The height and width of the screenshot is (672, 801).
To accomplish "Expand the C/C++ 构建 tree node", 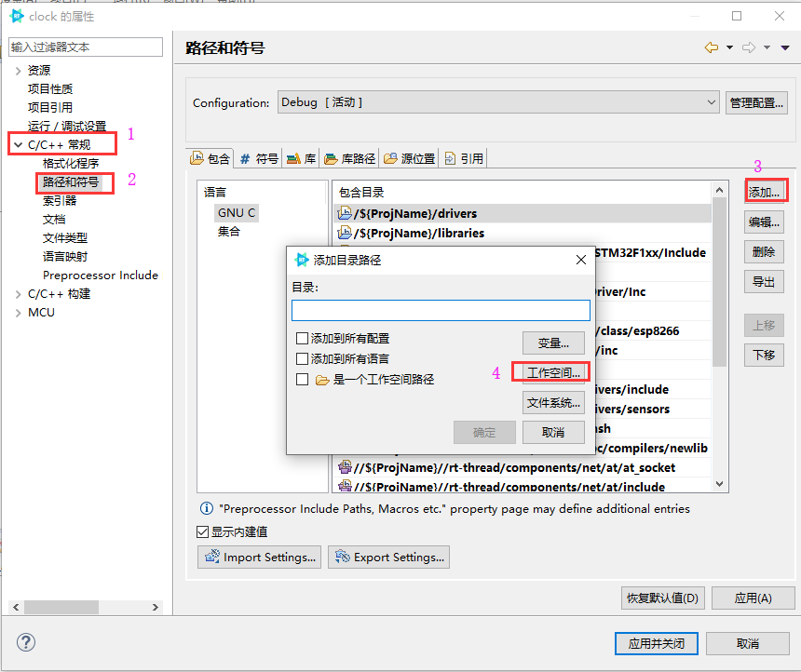I will point(19,294).
